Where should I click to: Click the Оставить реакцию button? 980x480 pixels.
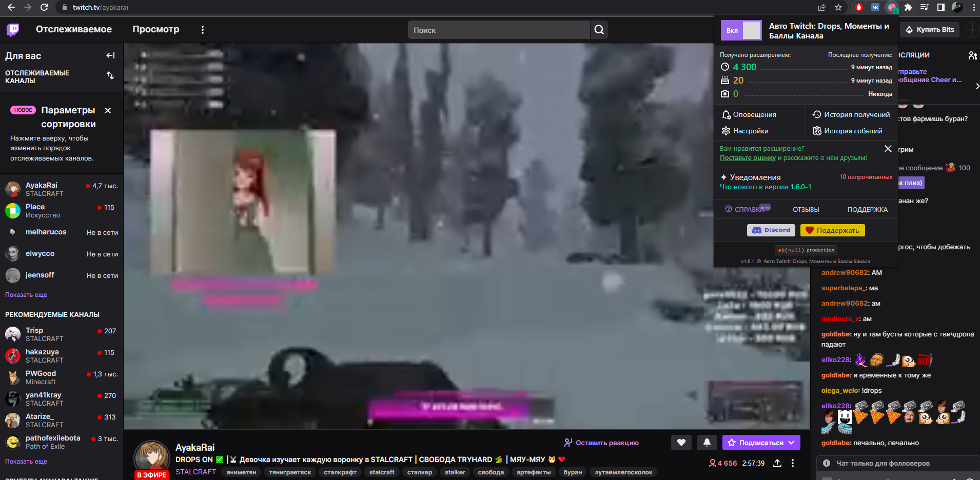tap(601, 443)
